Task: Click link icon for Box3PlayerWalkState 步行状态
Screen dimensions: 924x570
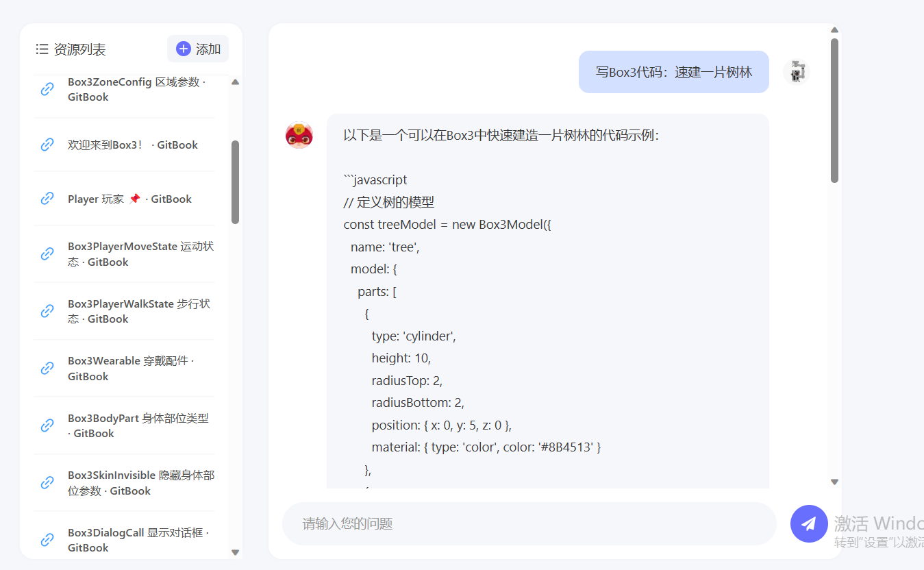Action: click(47, 311)
